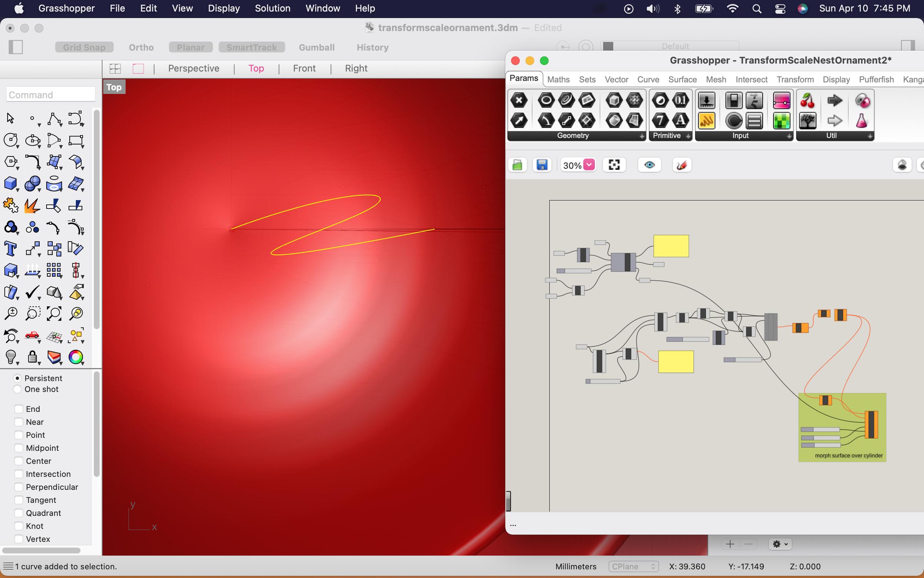Toggle the Gumball button

(x=316, y=47)
